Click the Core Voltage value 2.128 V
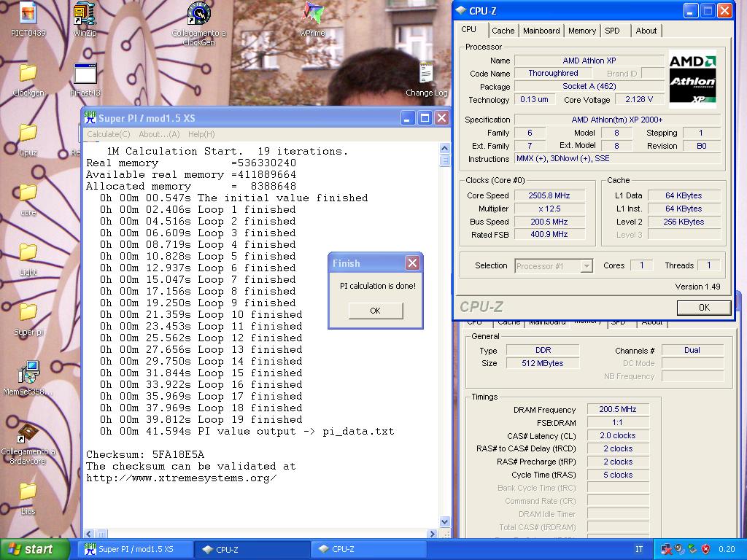The width and height of the screenshot is (747, 560). (x=639, y=99)
